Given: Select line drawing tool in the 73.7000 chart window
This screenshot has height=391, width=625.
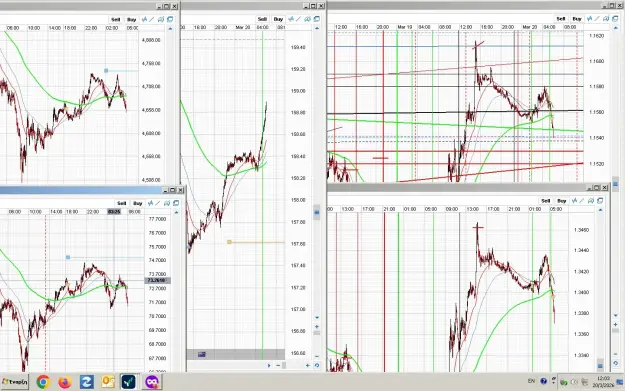Looking at the screenshot, I should pos(158,203).
